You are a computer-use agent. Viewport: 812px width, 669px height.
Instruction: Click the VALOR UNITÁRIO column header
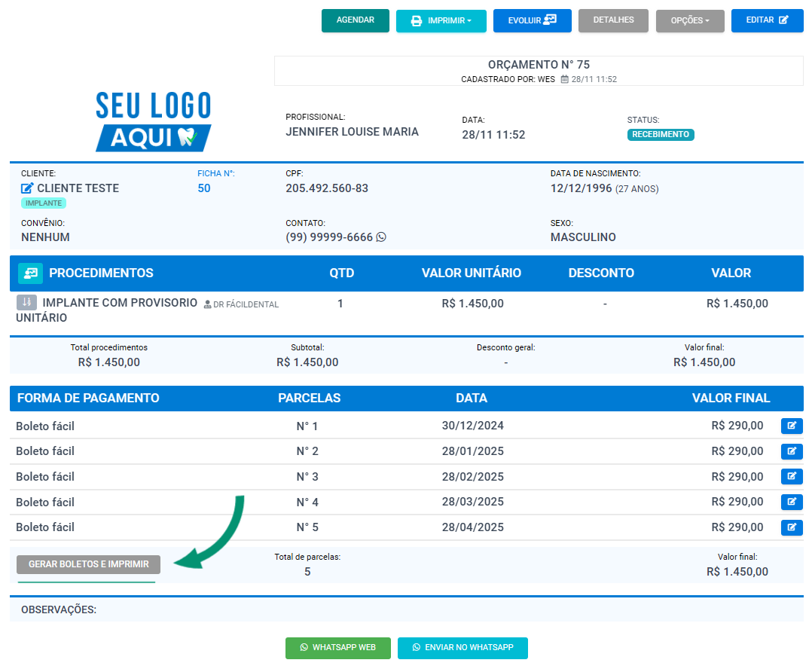coord(472,273)
